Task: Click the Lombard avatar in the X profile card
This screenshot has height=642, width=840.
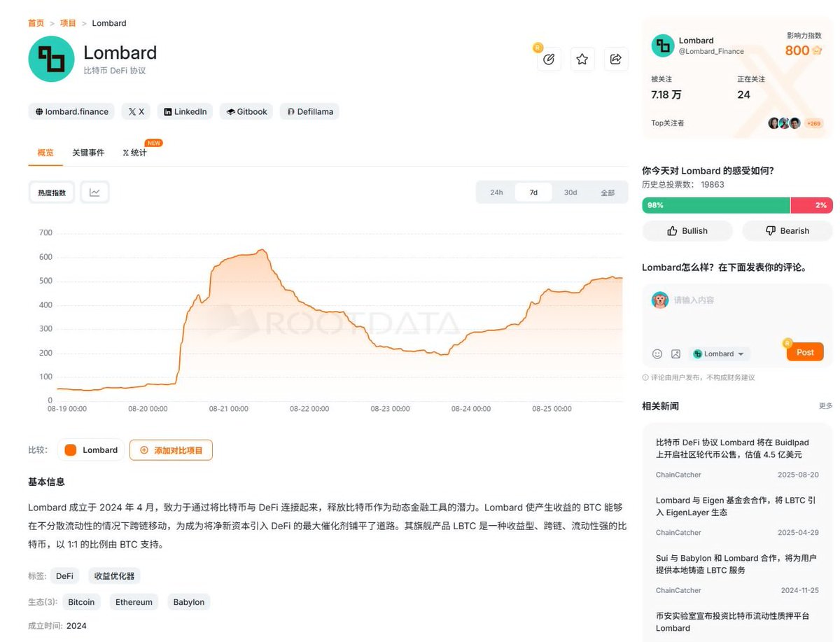Action: pyautogui.click(x=662, y=46)
